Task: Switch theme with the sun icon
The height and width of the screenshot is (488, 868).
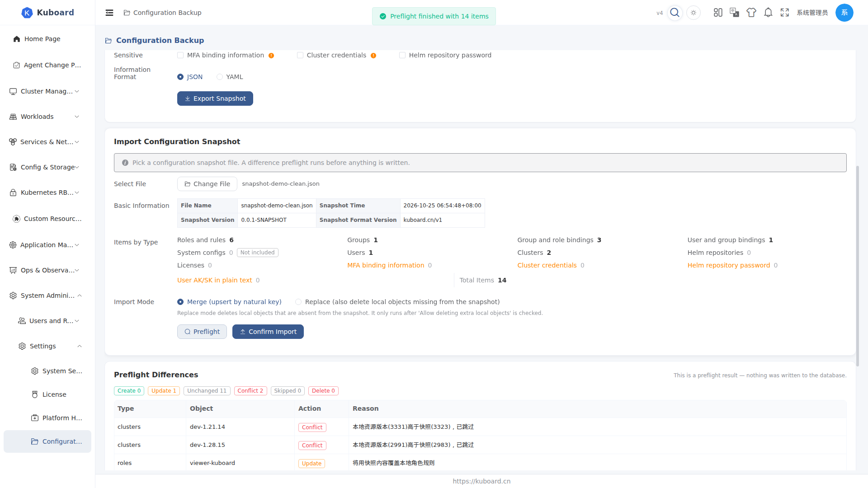Action: pyautogui.click(x=693, y=13)
